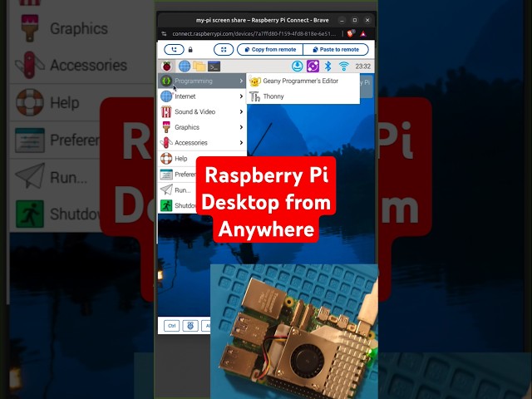Minimize the Brave browser window
This screenshot has height=399, width=532.
[342, 20]
